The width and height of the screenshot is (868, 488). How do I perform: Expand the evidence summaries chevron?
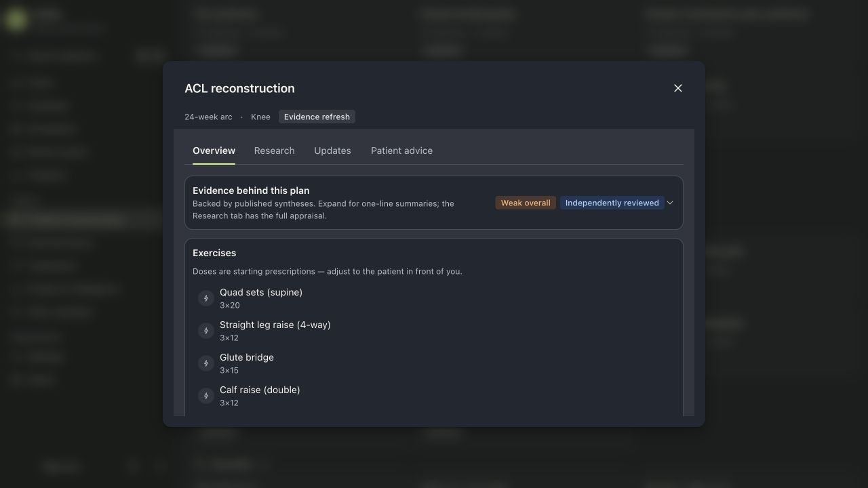tap(670, 203)
